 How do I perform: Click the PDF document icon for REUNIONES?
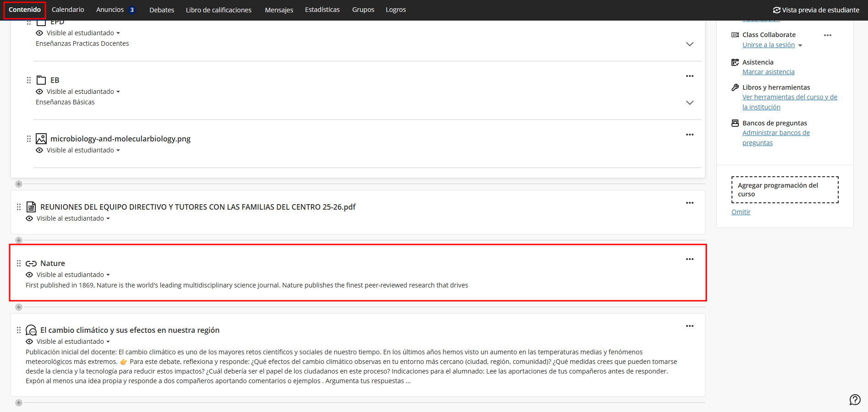[31, 207]
